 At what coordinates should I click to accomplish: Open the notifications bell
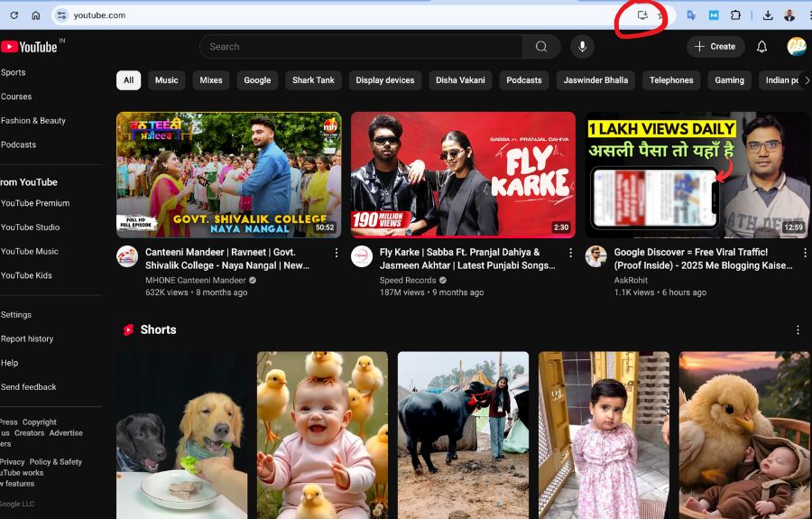[761, 47]
